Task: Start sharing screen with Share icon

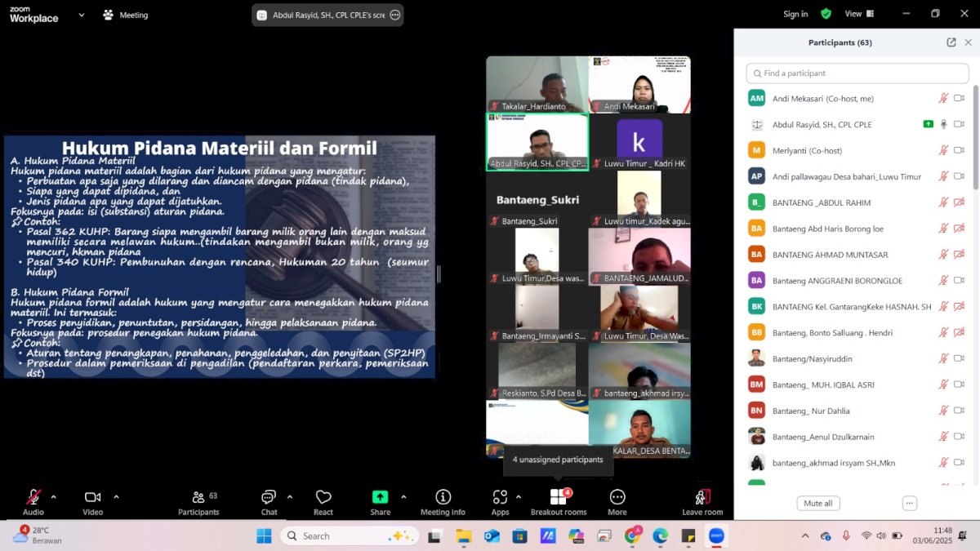Action: (380, 498)
